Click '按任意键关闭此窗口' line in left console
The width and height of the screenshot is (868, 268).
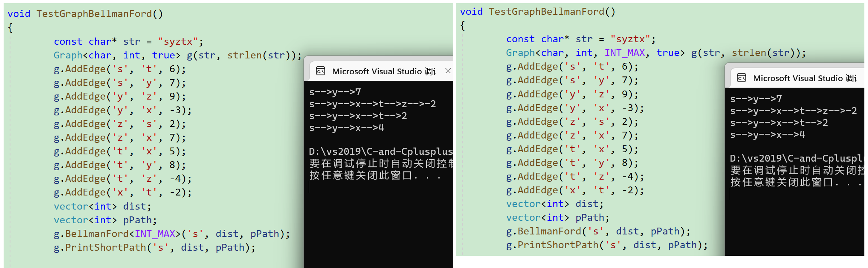[375, 175]
